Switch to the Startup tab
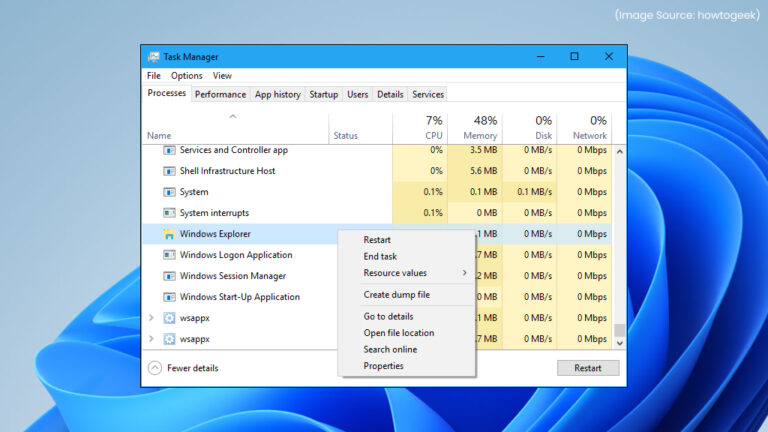Image resolution: width=768 pixels, height=432 pixels. point(324,95)
